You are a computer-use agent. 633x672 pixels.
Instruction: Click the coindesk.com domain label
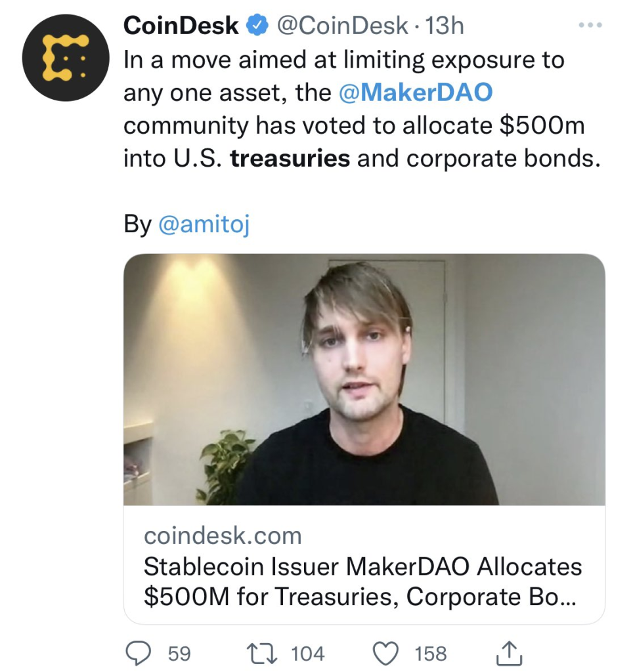(x=223, y=535)
